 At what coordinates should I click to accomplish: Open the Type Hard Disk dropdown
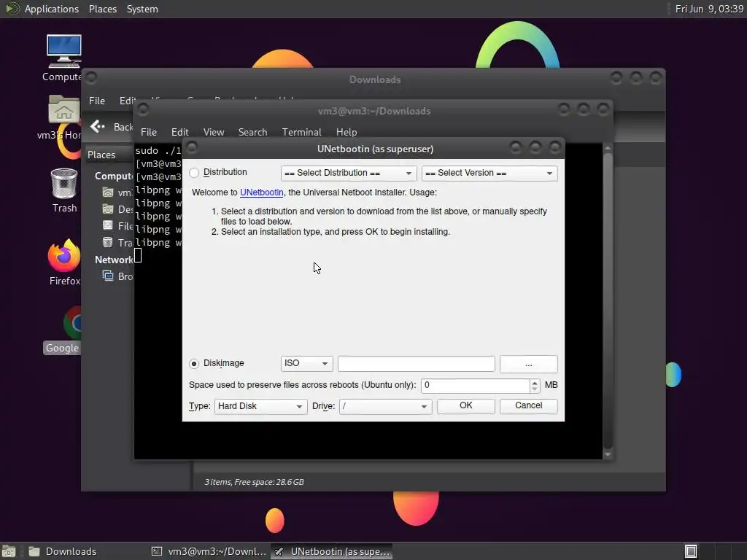(260, 406)
